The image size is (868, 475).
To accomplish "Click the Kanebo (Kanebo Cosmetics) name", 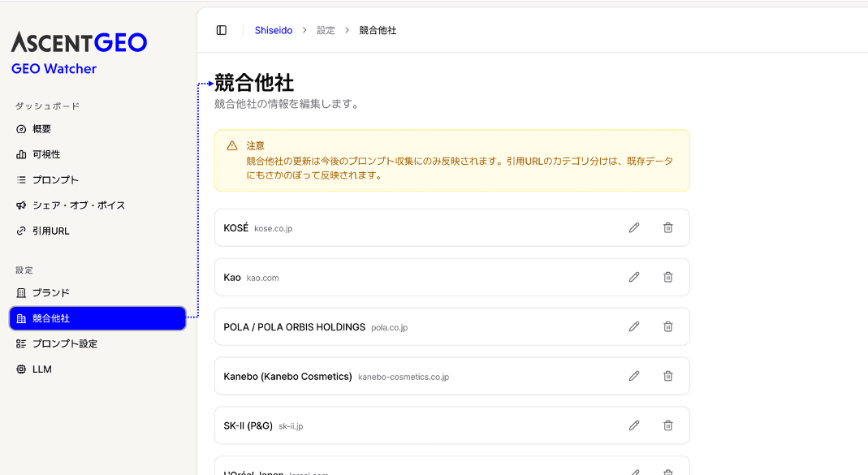I will coord(288,377).
